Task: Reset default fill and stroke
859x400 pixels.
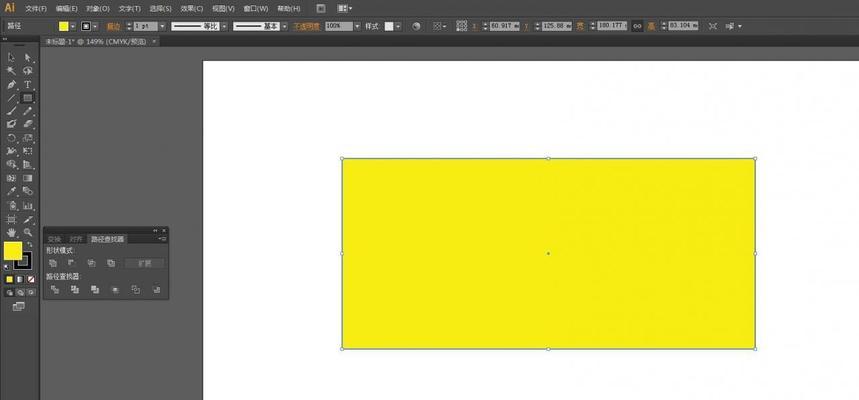Action: pyautogui.click(x=7, y=267)
